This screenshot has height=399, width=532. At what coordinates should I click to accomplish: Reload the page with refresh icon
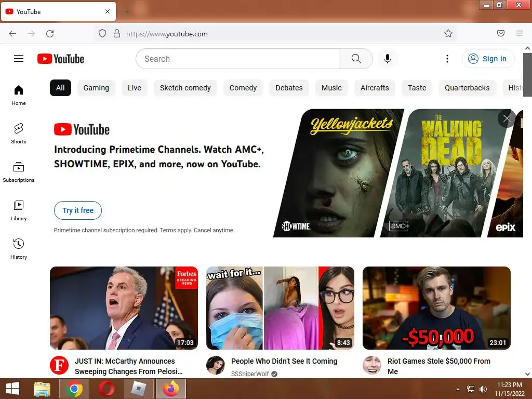click(50, 34)
